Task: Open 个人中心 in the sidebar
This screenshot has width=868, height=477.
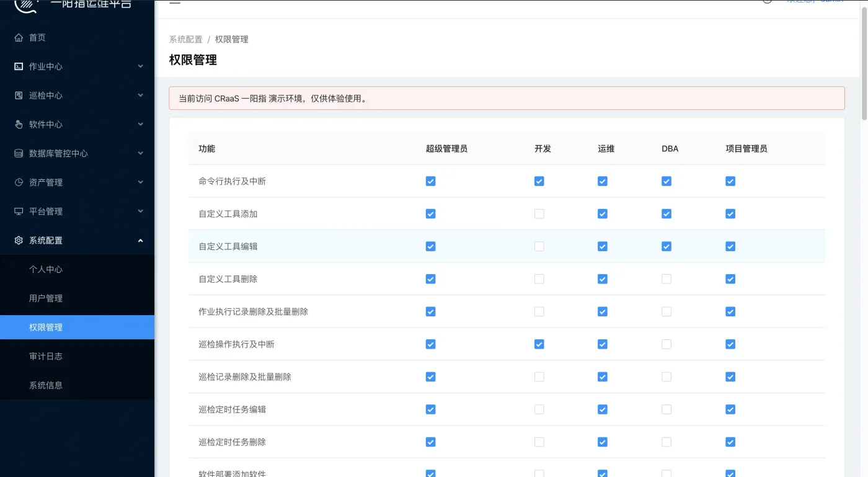Action: coord(77,269)
